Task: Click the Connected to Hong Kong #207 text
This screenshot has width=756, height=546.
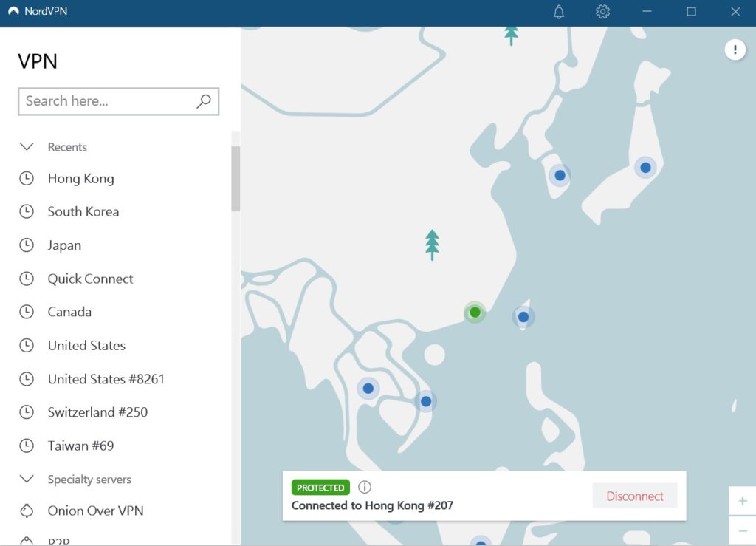Action: tap(372, 505)
